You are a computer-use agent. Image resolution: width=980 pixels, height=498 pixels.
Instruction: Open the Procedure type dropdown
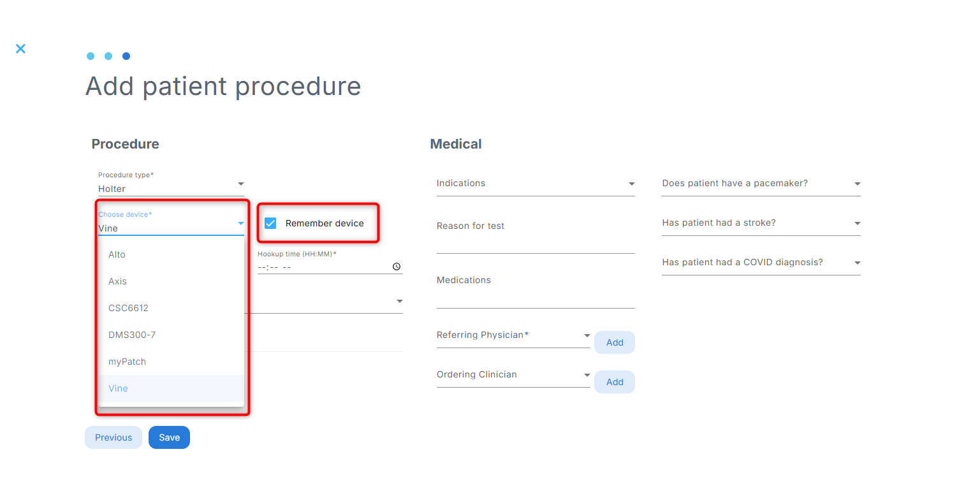tap(171, 184)
